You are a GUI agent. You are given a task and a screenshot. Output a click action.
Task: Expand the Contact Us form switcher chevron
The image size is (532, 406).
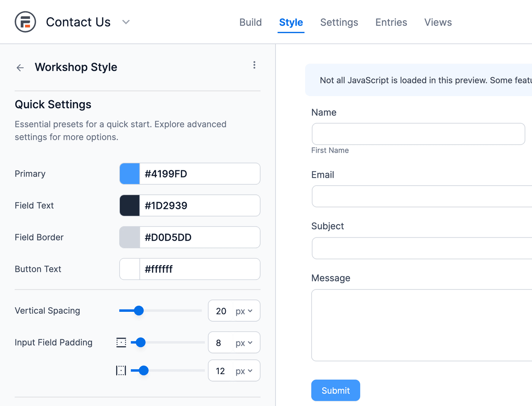pyautogui.click(x=126, y=22)
